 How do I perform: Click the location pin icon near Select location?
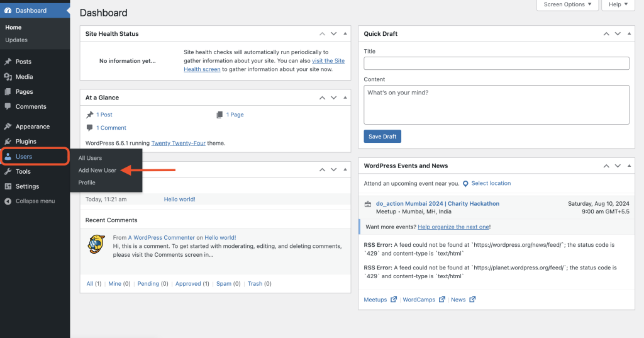[465, 184]
